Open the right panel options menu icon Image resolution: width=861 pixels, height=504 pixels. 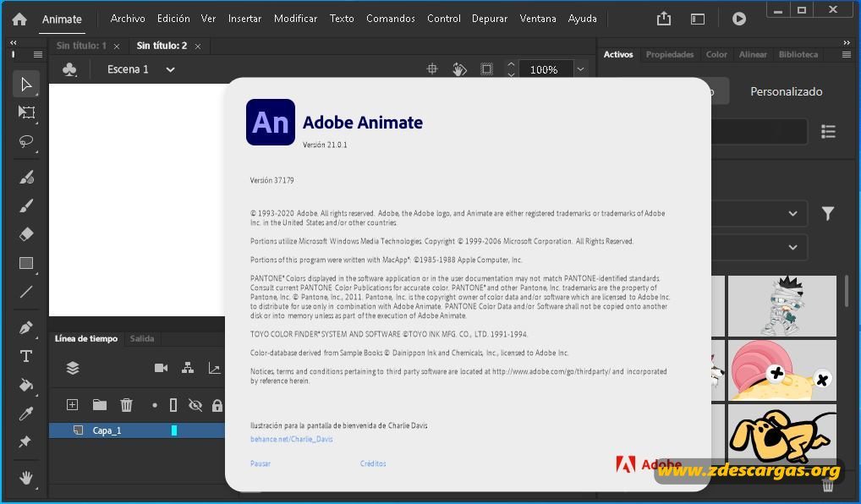tap(846, 54)
